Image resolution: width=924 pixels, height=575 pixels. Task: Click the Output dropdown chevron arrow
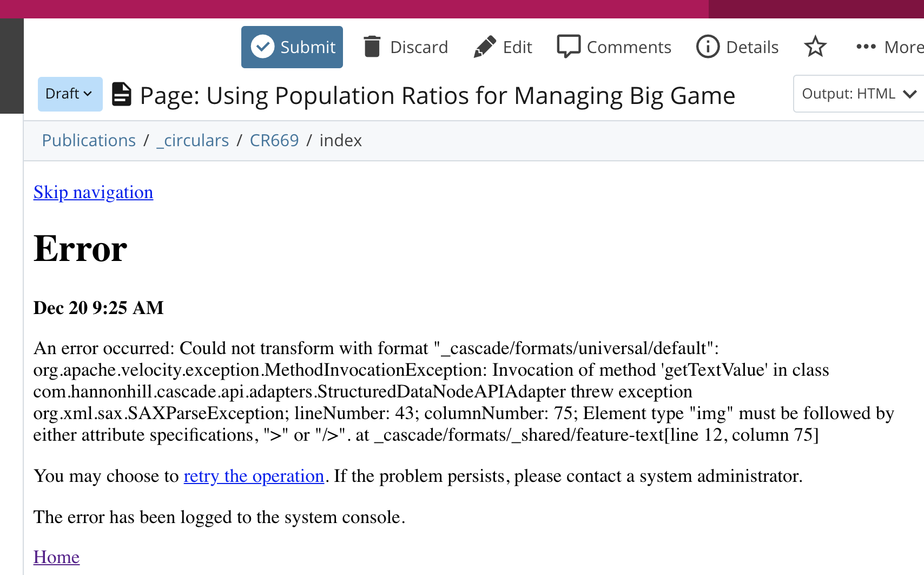click(910, 94)
